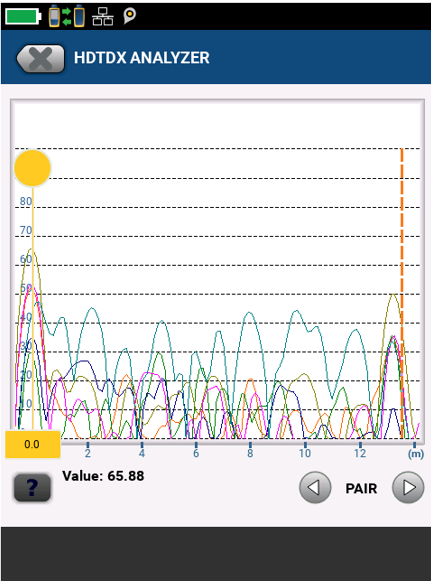The width and height of the screenshot is (431, 583).
Task: Advance to next pair with right arrow
Action: (x=408, y=487)
